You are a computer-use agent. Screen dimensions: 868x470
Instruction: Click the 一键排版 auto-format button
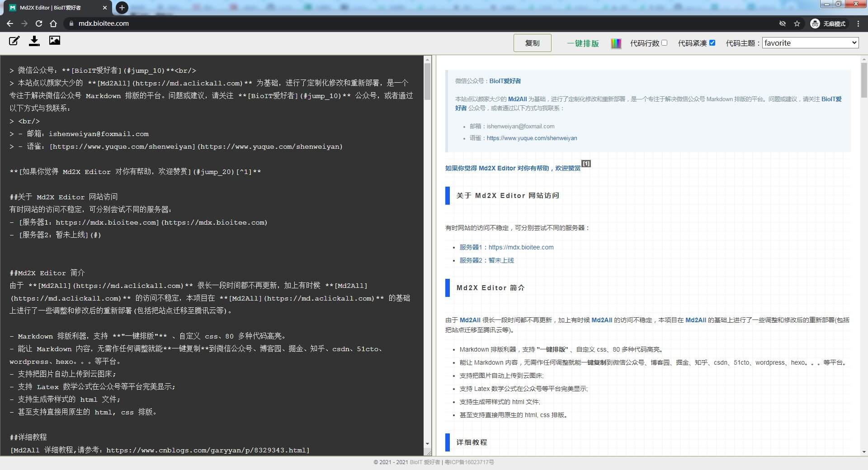583,43
